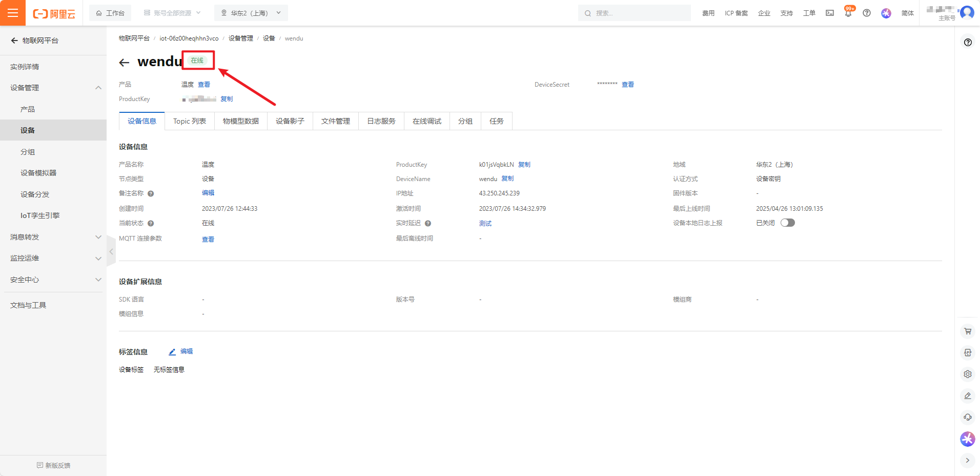Switch to the 物模型数据 tab
The height and width of the screenshot is (476, 980).
point(241,121)
